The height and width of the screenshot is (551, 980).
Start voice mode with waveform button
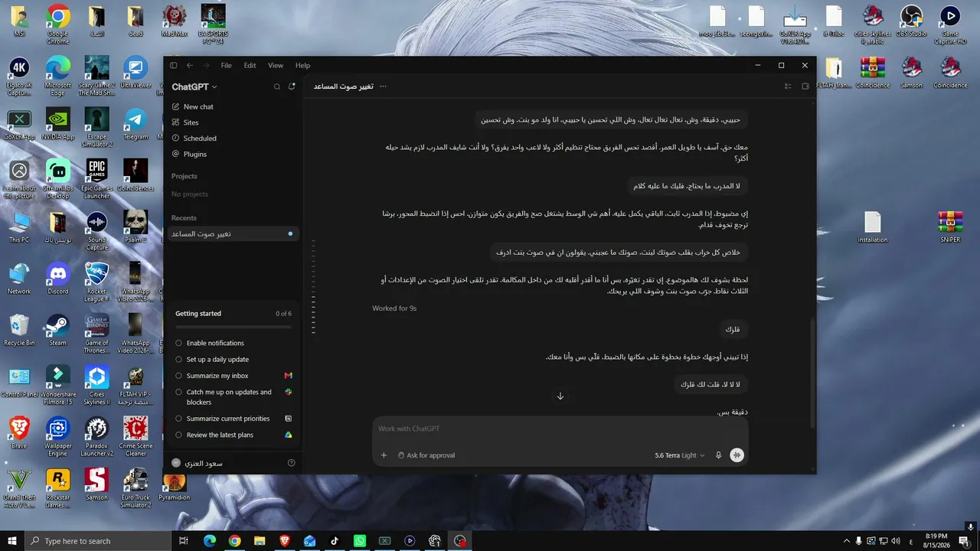[737, 455]
